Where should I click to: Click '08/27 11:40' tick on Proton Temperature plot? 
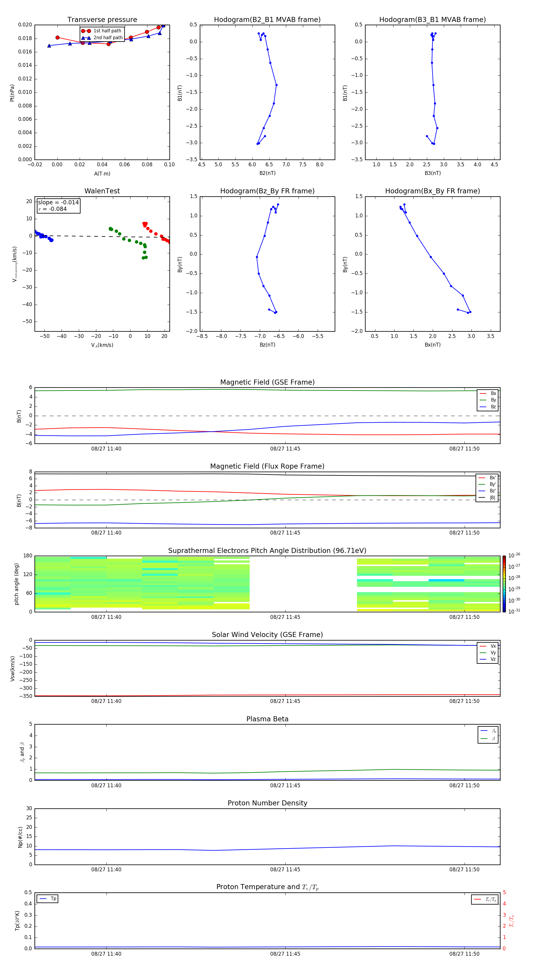(x=106, y=954)
